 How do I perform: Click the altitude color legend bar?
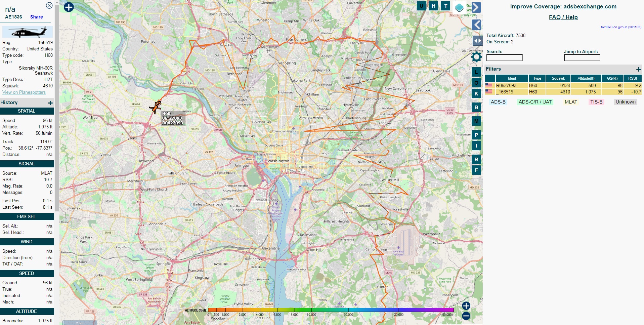coord(331,310)
